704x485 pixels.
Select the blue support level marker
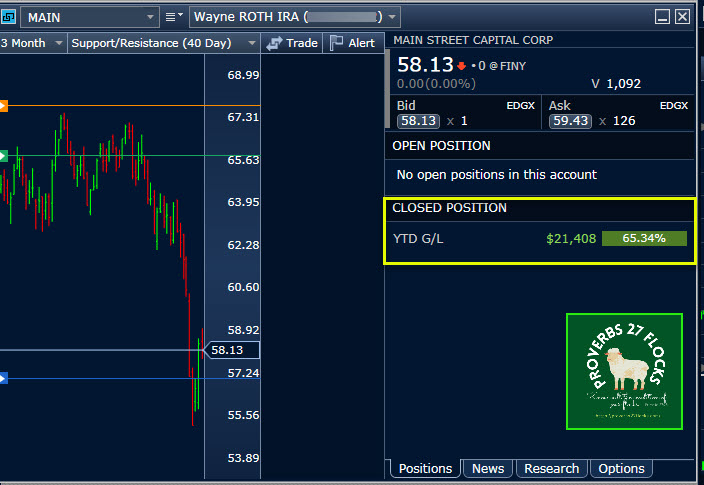pos(4,378)
